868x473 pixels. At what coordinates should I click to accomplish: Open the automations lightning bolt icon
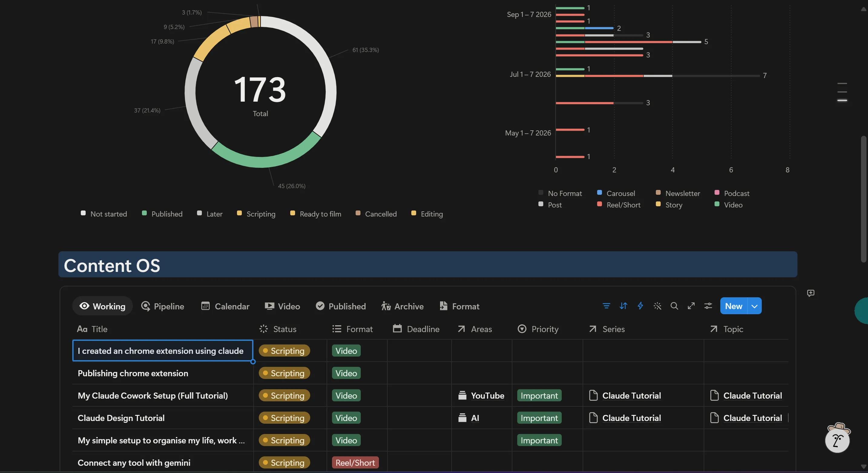(x=640, y=306)
